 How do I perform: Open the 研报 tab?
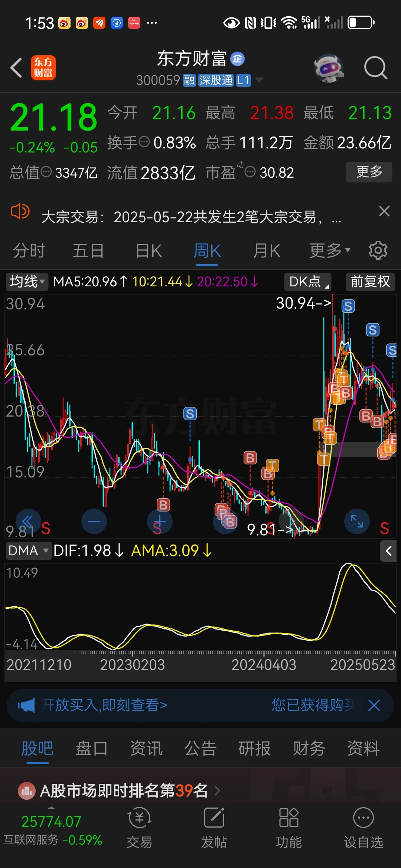[255, 748]
